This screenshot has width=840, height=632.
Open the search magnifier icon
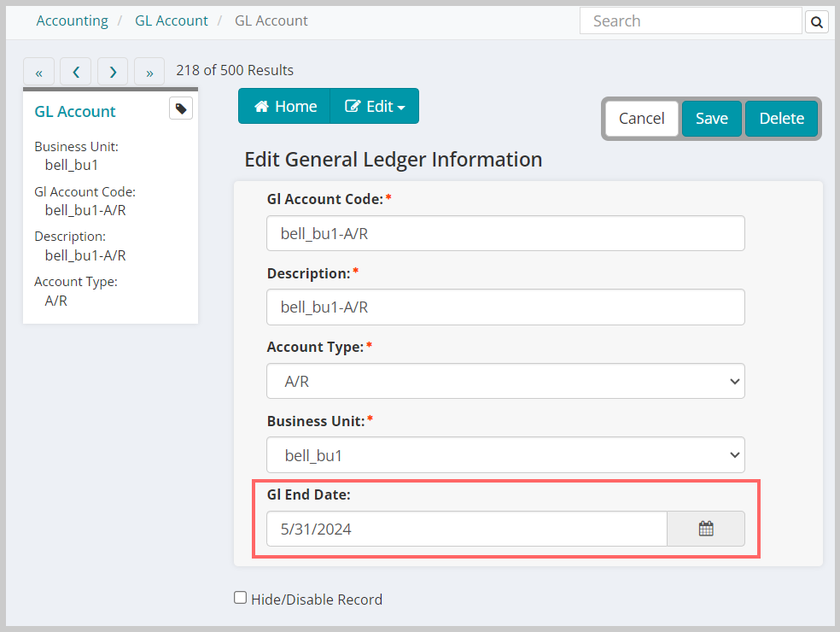(816, 20)
